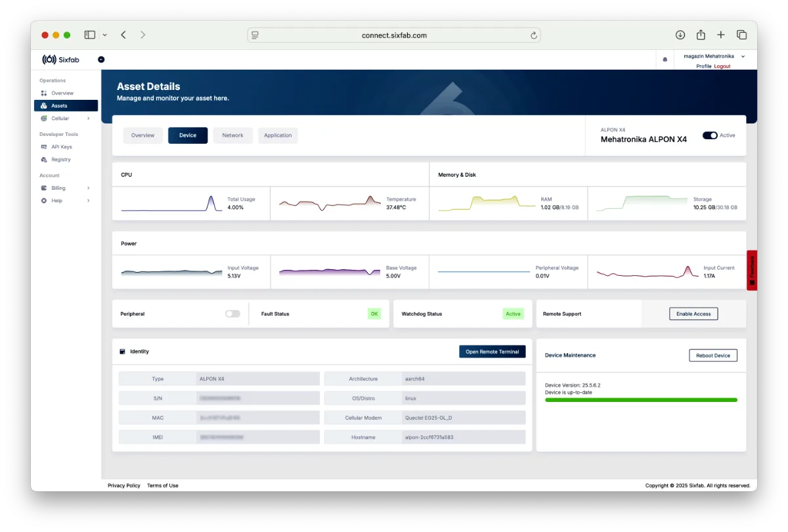This screenshot has width=788, height=532.
Task: Click the RAM usage chart
Action: pos(488,203)
